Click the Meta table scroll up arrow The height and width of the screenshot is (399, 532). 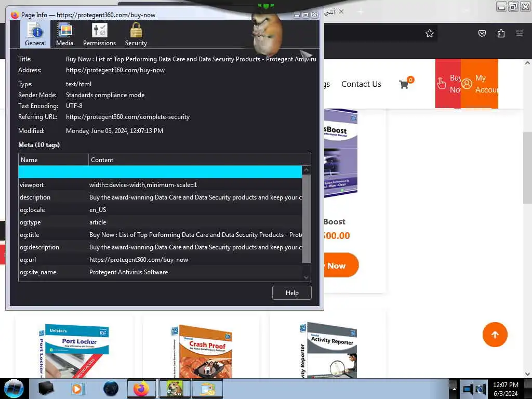tap(306, 170)
